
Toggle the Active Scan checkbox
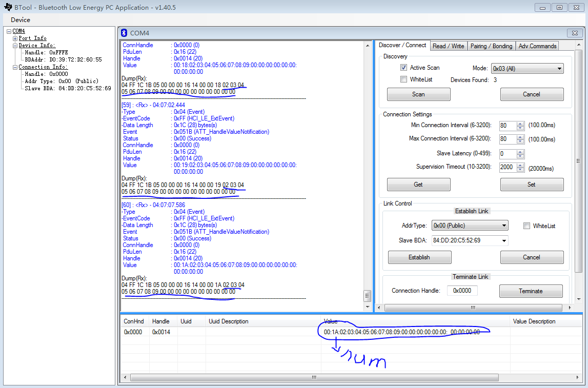click(403, 68)
